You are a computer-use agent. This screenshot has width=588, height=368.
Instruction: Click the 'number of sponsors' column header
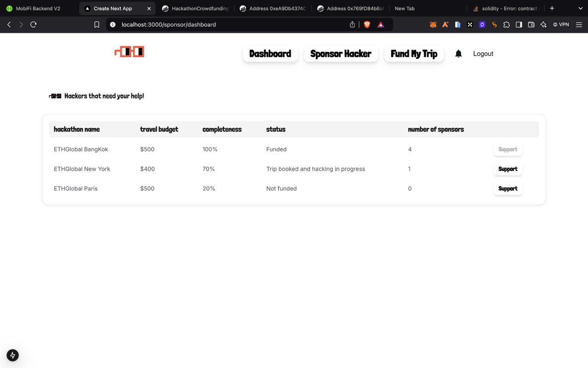436,129
